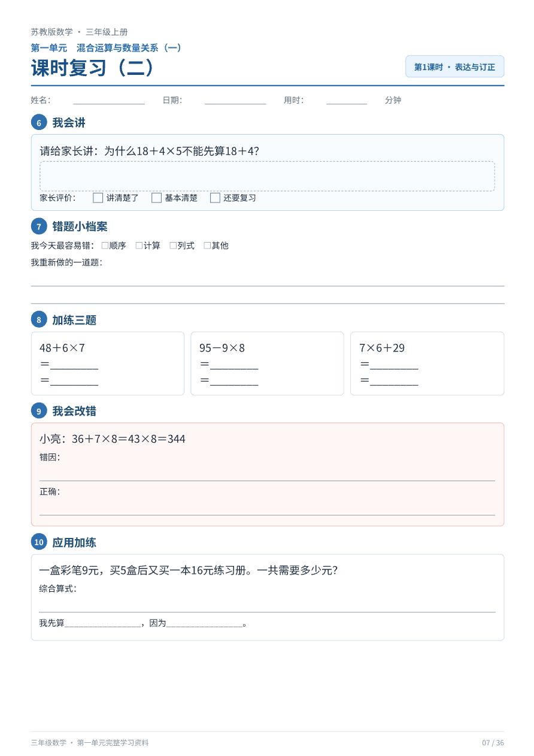Image resolution: width=534 pixels, height=756 pixels.
Task: Click the heading 我会改错
Action: 74,411
